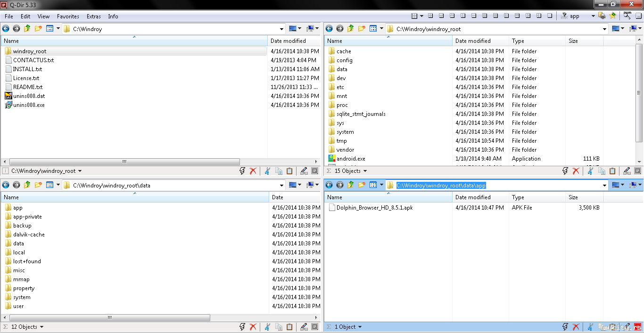Open the File menu
644x333 pixels.
click(9, 16)
